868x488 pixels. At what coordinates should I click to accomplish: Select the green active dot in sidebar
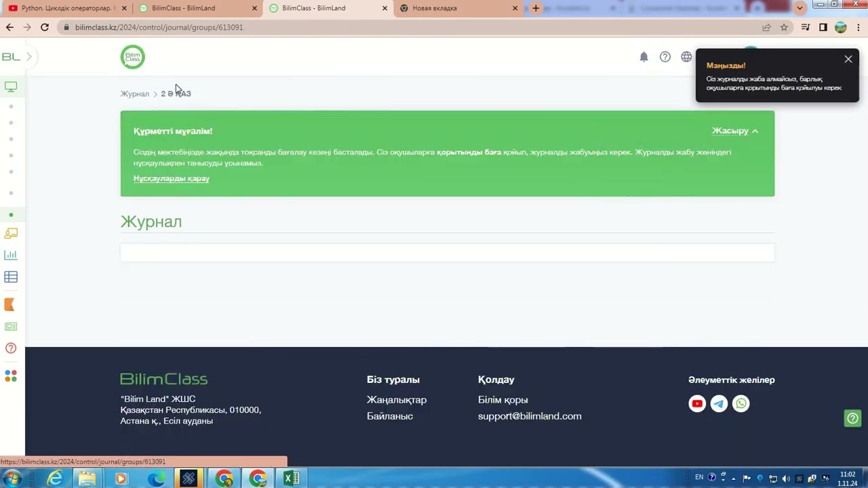(x=11, y=215)
